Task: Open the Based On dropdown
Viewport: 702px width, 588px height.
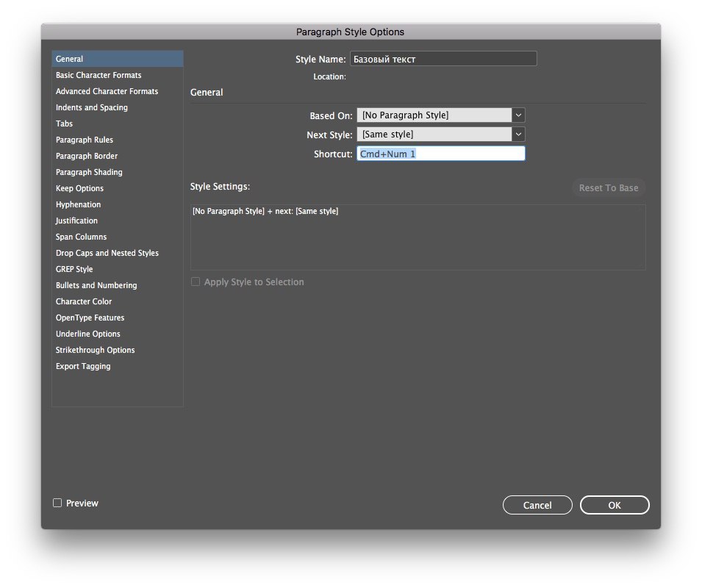Action: tap(440, 115)
